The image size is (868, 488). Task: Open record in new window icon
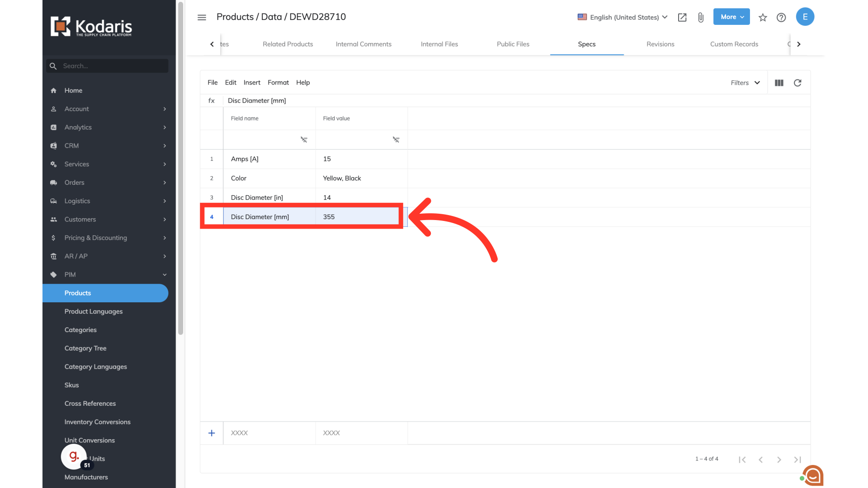coord(682,17)
